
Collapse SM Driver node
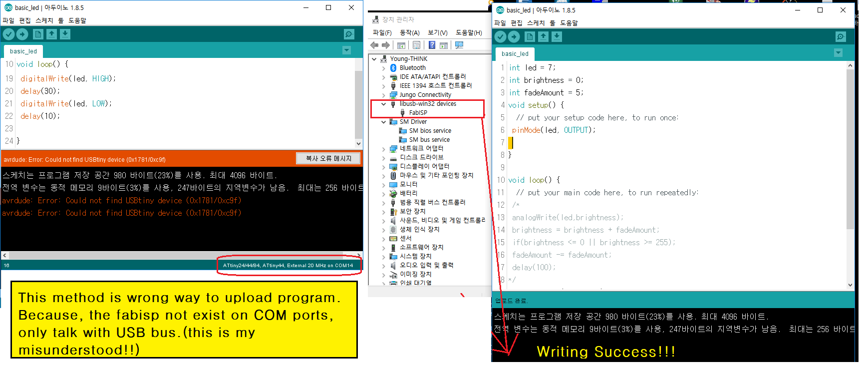[x=383, y=121]
